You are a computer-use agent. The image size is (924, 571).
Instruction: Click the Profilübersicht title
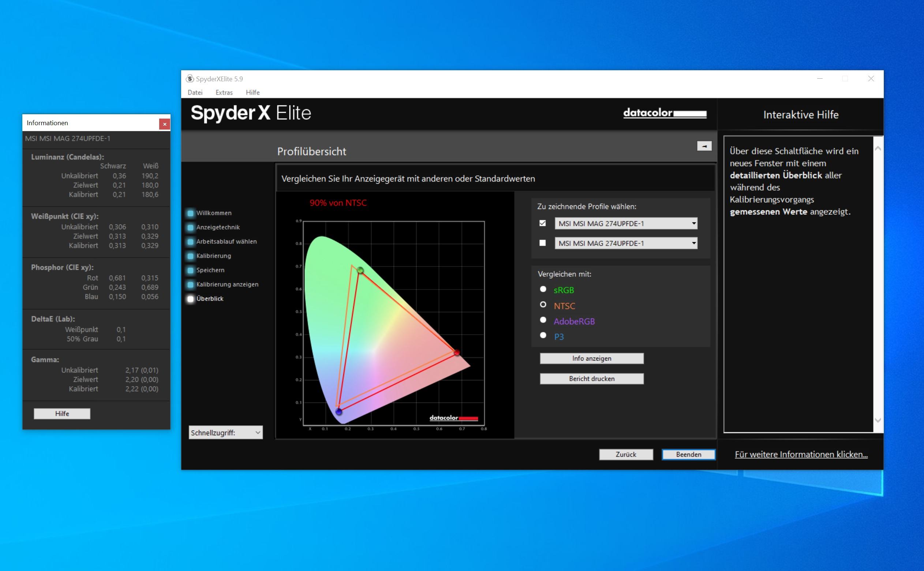pos(311,152)
